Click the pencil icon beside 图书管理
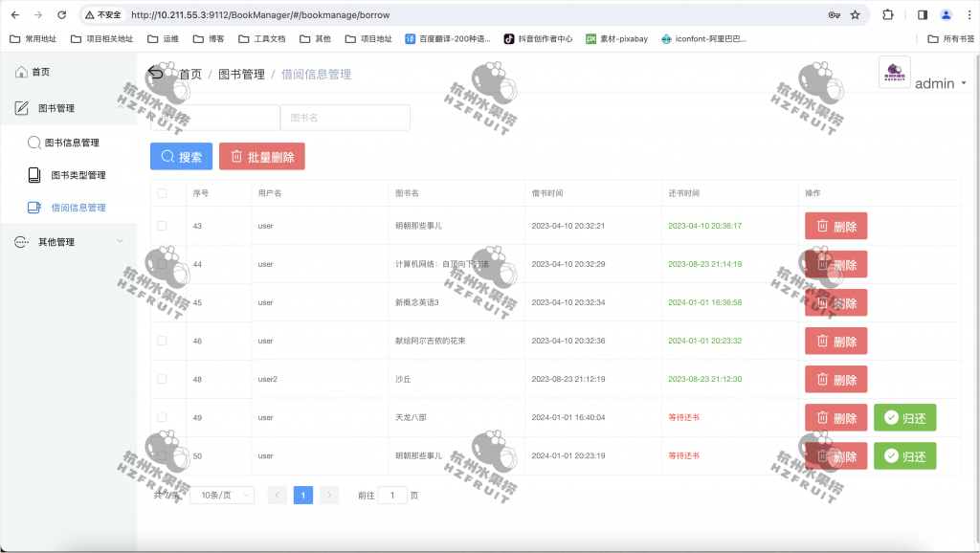Viewport: 980px width, 553px height. coord(21,108)
